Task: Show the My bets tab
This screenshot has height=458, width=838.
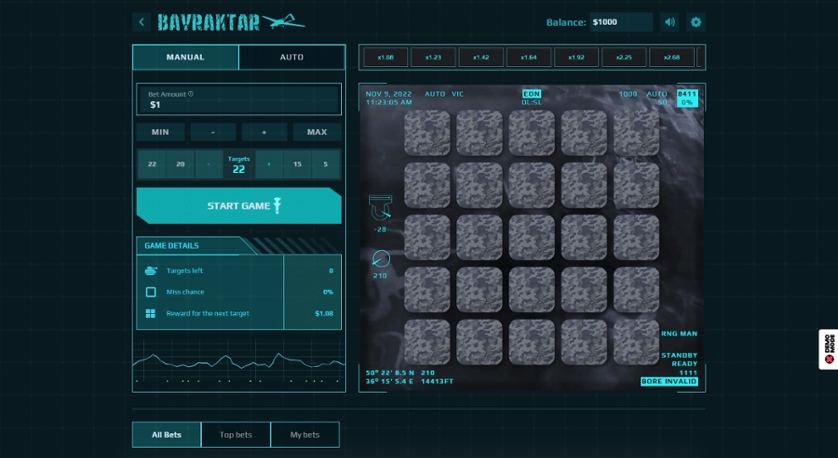Action: (305, 434)
